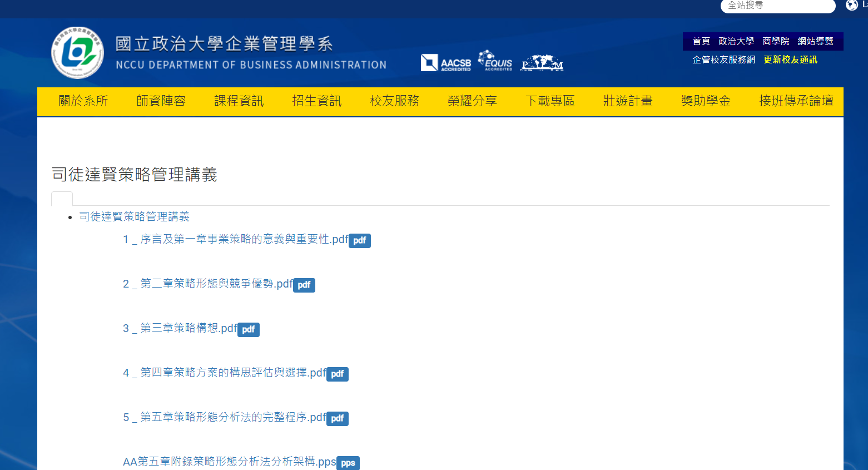Open the 網站導覽 sitemap link
Image resolution: width=868 pixels, height=470 pixels.
pos(815,41)
